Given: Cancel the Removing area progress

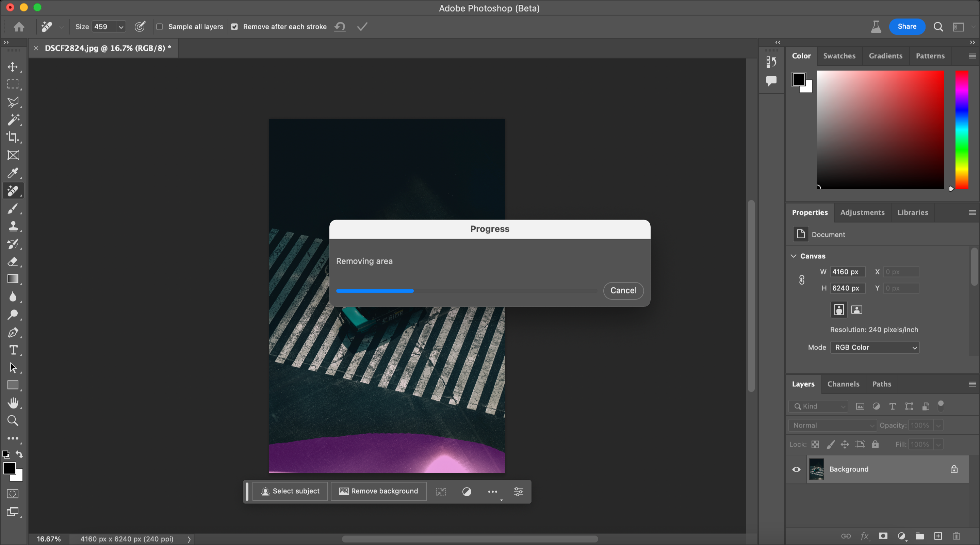Looking at the screenshot, I should pos(623,290).
